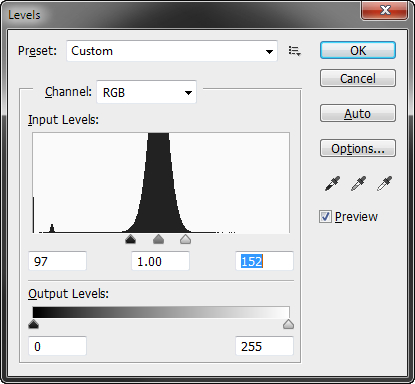
Task: Close the Levels dialog window
Action: pos(385,10)
